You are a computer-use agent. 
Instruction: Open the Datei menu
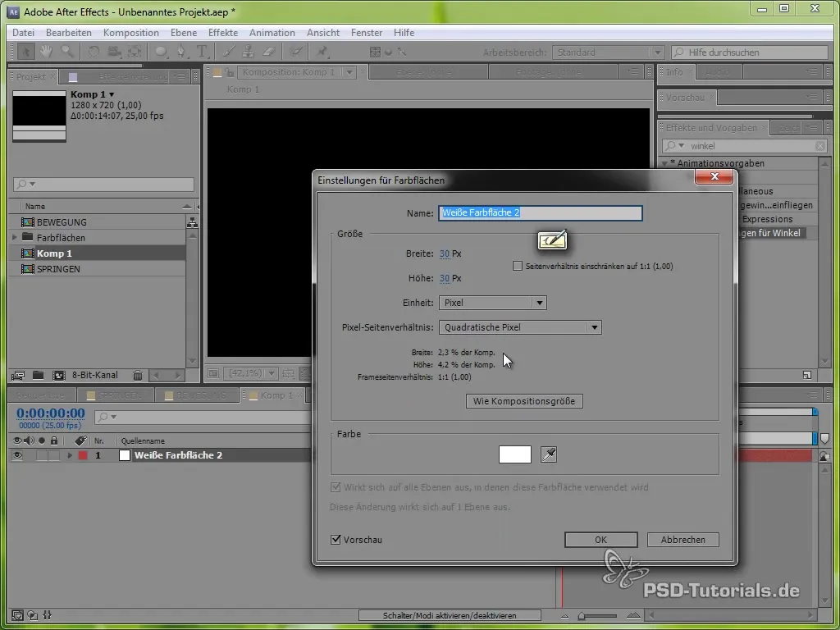pos(23,33)
